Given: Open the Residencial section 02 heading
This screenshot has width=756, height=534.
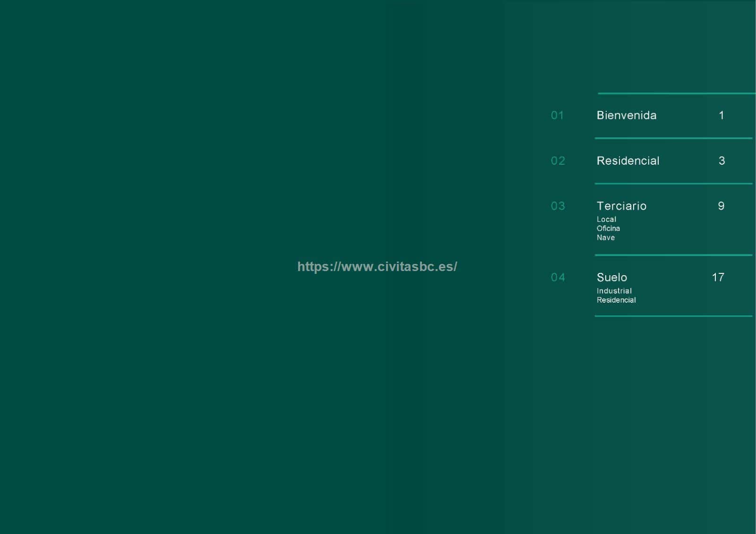Looking at the screenshot, I should coord(627,161).
